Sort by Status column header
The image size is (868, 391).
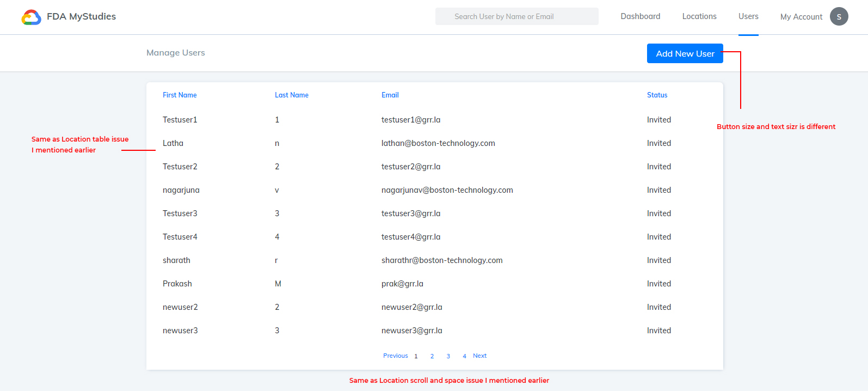[x=657, y=95]
